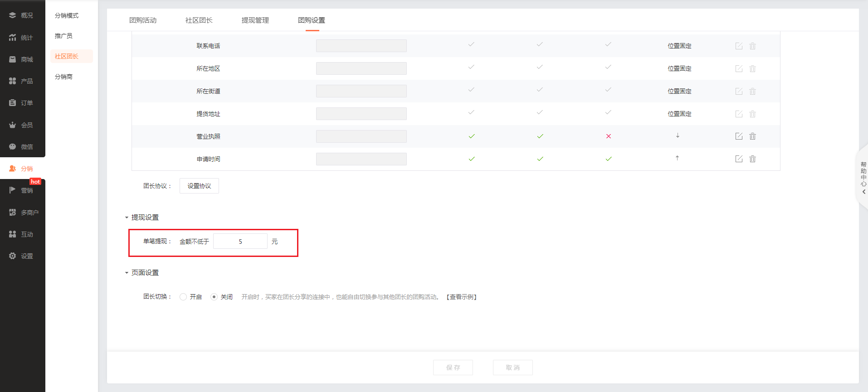Image resolution: width=868 pixels, height=392 pixels.
Task: Open the 统计 statistics sidebar icon
Action: (x=13, y=38)
